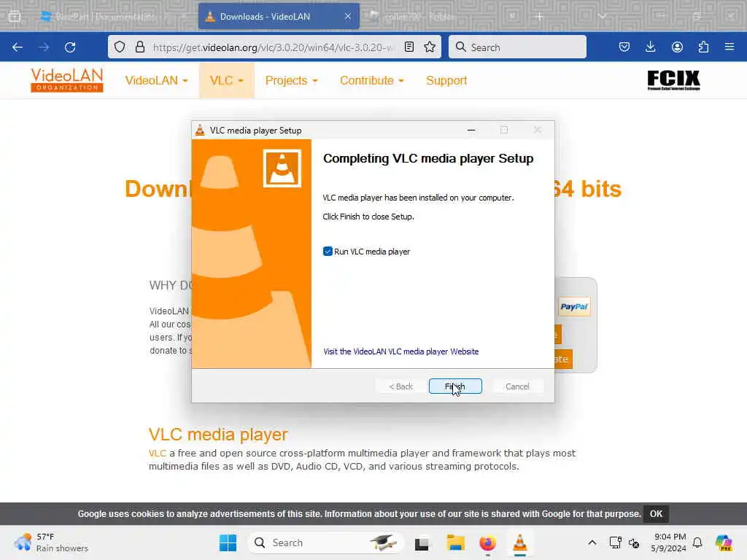Expand the Projects dropdown menu

click(x=291, y=80)
